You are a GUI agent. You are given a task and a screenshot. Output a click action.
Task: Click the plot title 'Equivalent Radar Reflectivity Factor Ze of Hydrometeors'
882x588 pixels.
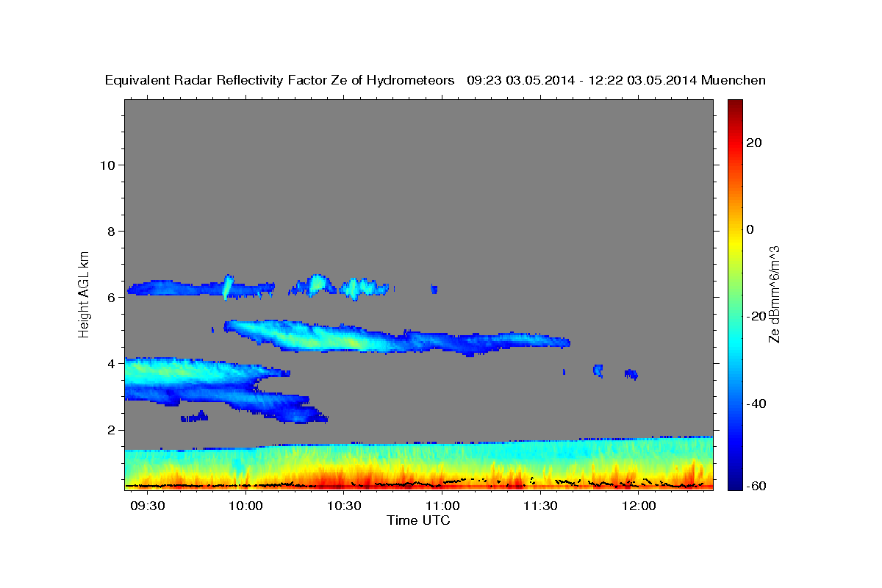[x=280, y=80]
